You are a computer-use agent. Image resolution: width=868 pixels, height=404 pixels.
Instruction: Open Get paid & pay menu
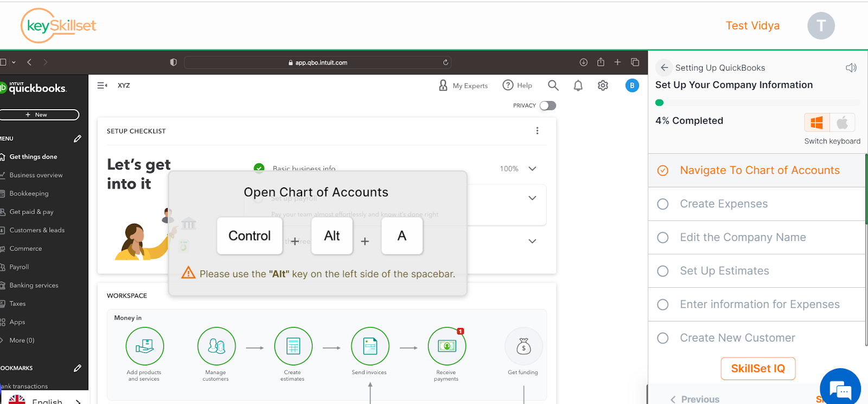(31, 212)
